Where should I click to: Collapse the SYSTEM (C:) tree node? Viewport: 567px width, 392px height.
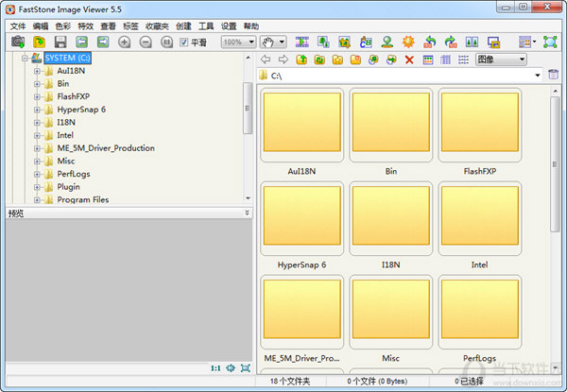[25, 58]
